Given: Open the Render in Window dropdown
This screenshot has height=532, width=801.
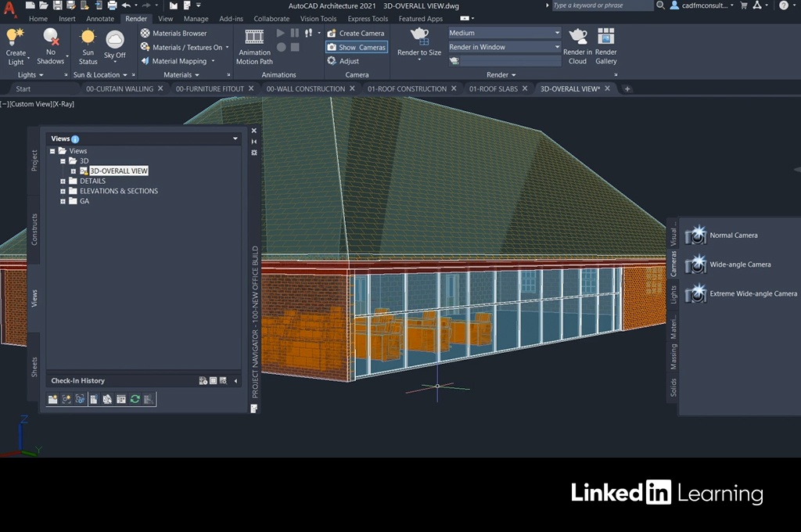Looking at the screenshot, I should (504, 47).
